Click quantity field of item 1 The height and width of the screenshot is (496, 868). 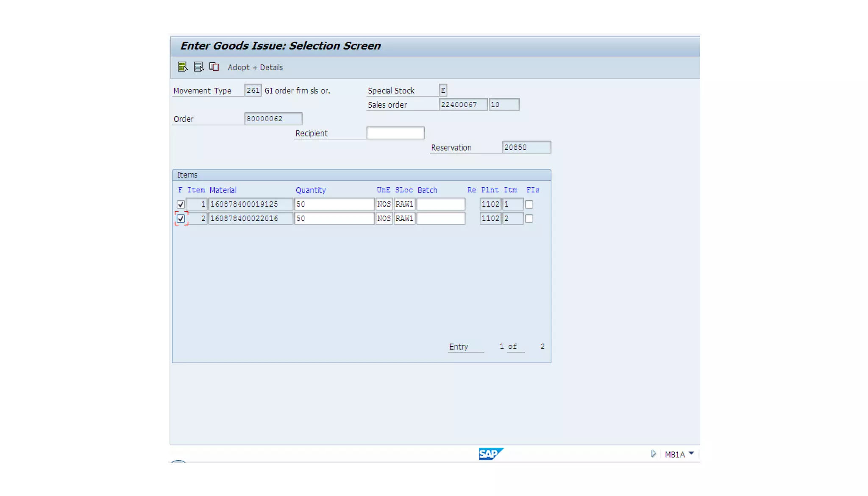click(334, 204)
